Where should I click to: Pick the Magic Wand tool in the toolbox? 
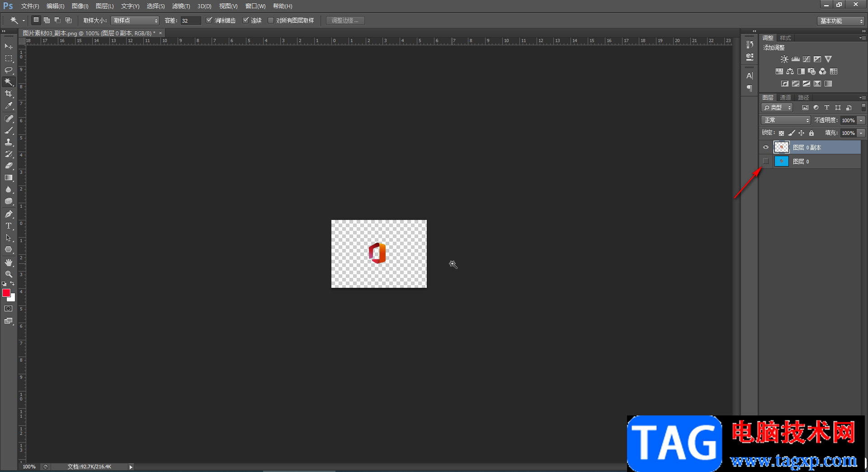click(x=9, y=82)
